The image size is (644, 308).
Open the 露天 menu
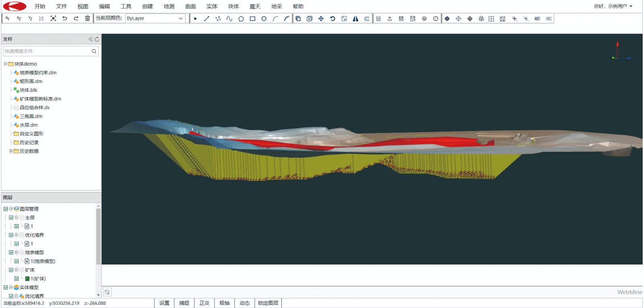[255, 6]
